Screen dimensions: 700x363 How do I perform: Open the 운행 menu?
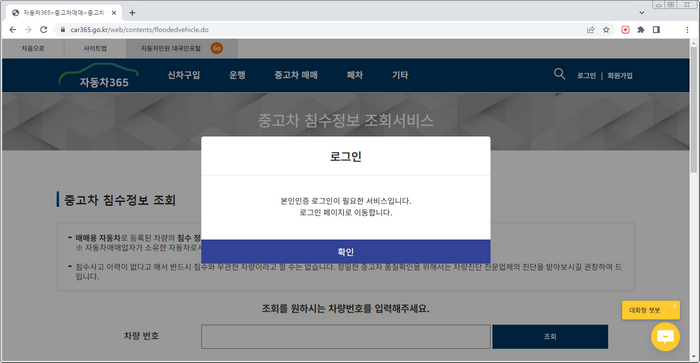237,75
